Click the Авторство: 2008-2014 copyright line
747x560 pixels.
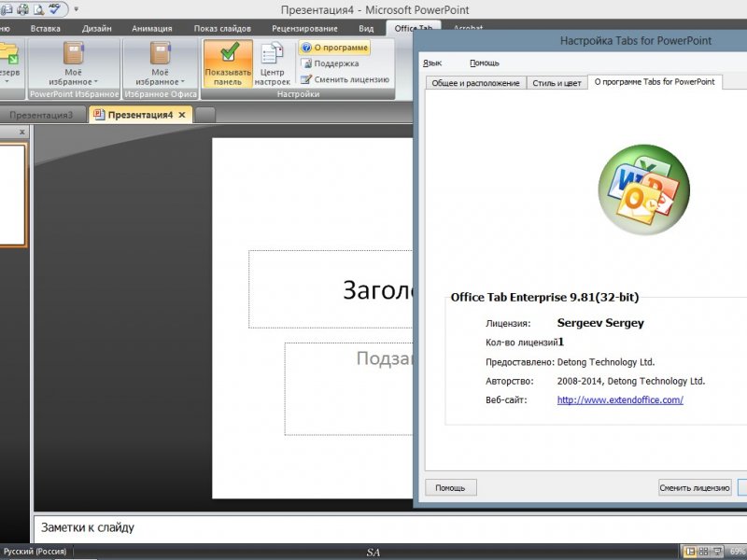(595, 381)
